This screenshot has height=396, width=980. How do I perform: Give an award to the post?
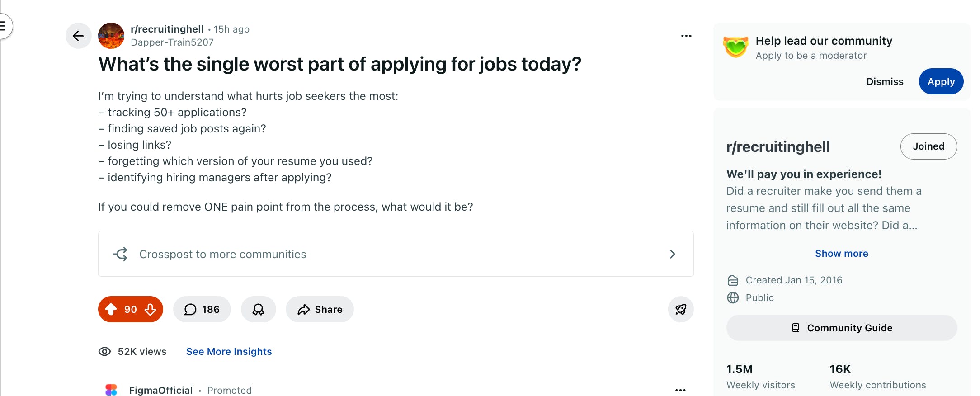point(258,309)
